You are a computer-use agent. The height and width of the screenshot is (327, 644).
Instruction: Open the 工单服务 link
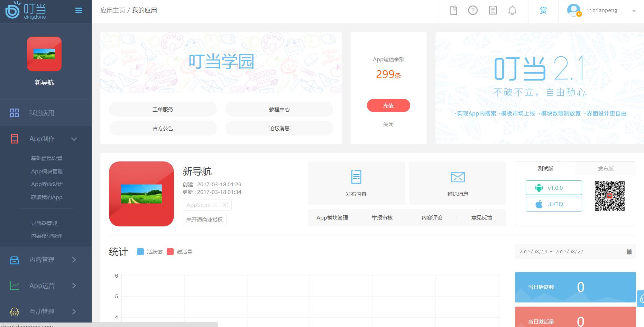pyautogui.click(x=163, y=109)
